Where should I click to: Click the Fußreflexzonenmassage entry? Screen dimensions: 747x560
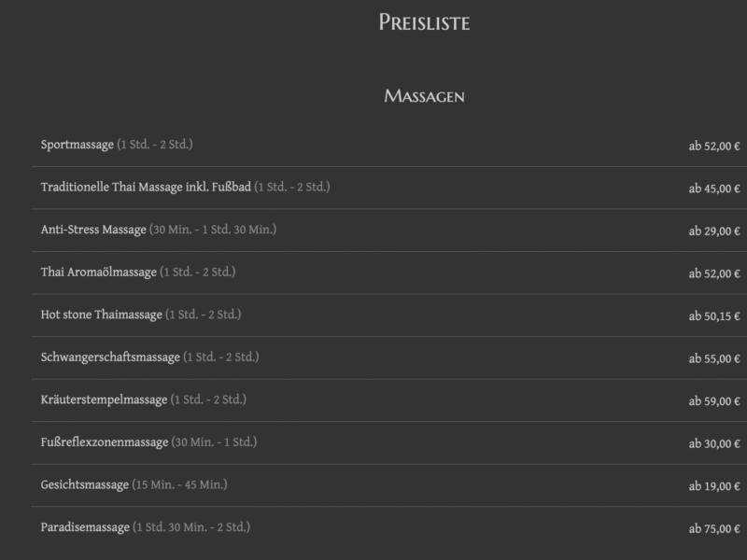(x=105, y=442)
